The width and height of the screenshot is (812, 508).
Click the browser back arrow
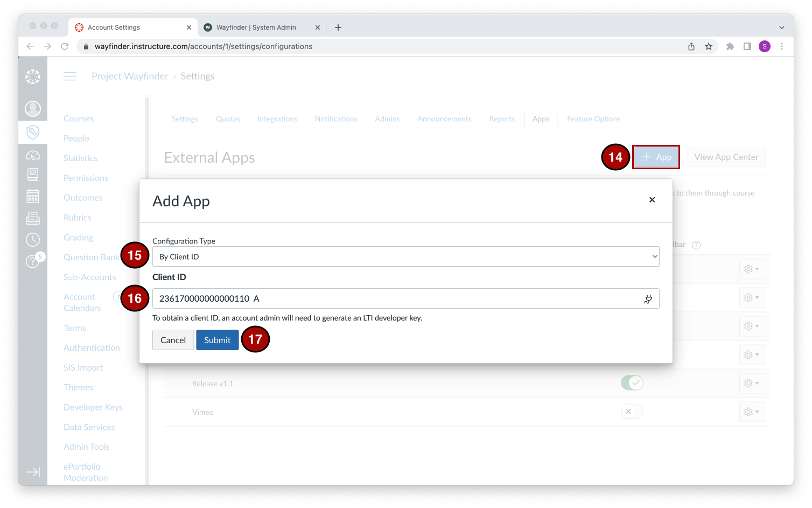30,46
